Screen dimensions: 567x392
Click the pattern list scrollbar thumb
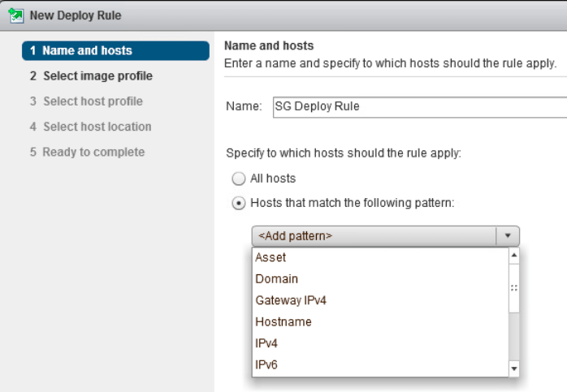[x=514, y=288]
